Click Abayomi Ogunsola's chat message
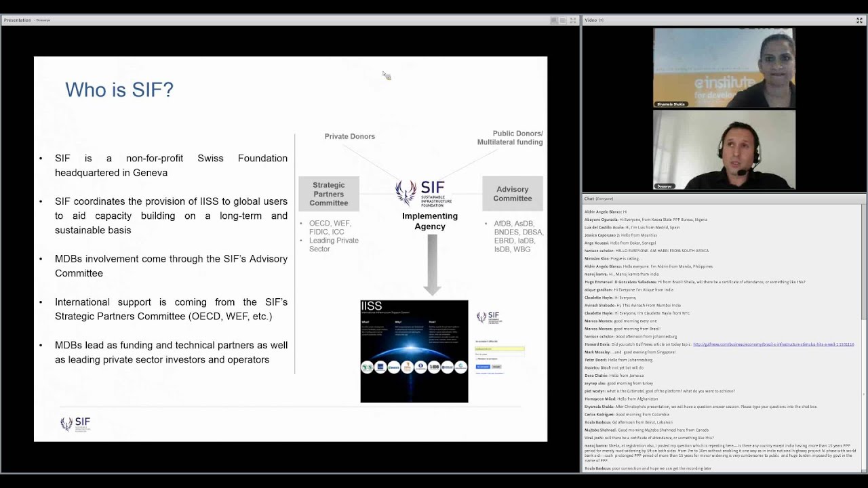868x488 pixels. (x=646, y=220)
